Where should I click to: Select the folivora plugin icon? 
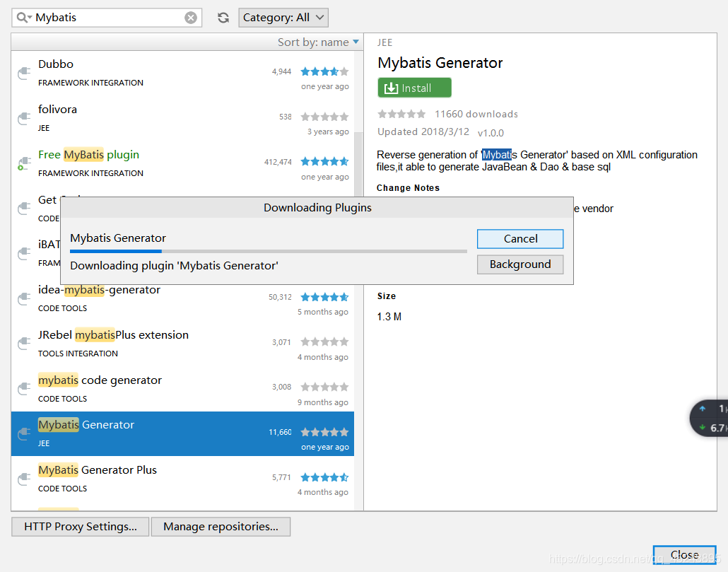pyautogui.click(x=24, y=118)
